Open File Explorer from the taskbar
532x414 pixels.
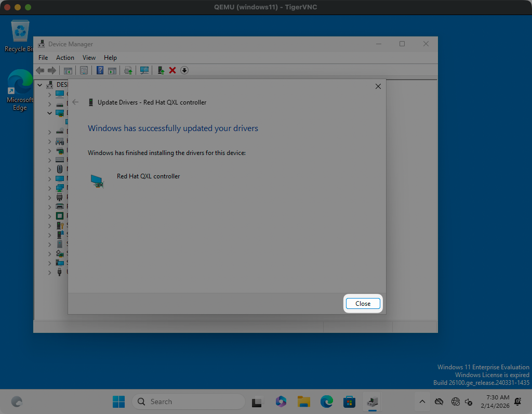(x=303, y=402)
